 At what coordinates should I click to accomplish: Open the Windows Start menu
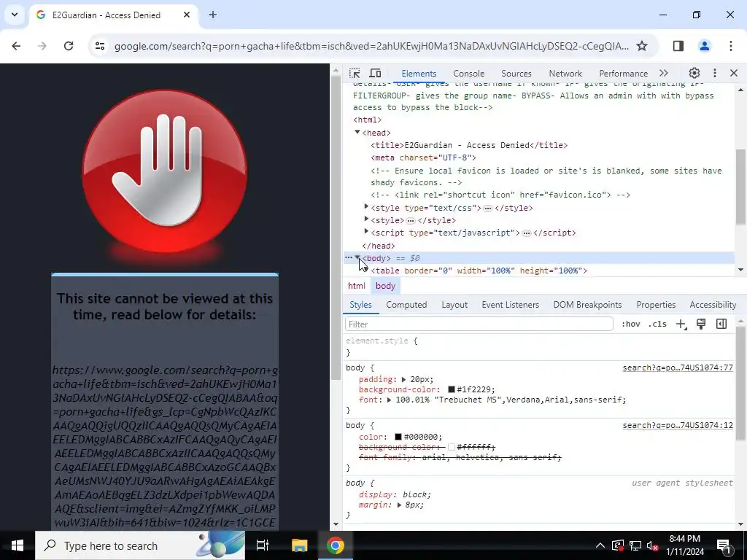click(18, 545)
